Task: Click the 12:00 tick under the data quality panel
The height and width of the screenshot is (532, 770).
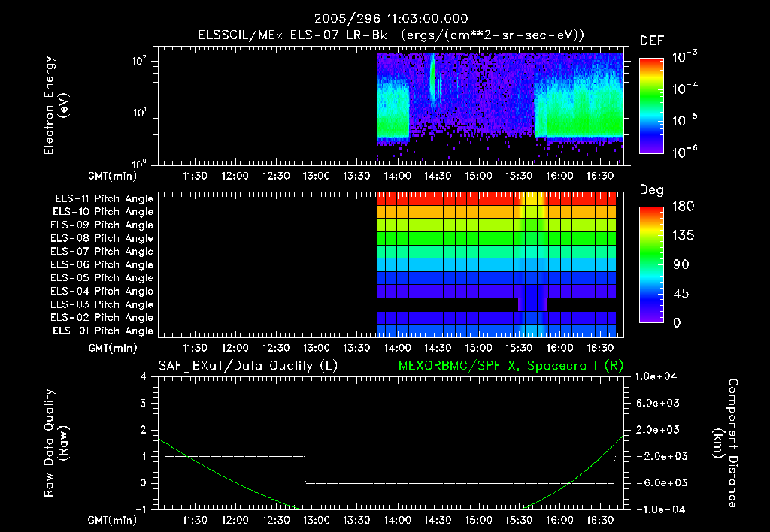Action: [x=235, y=520]
